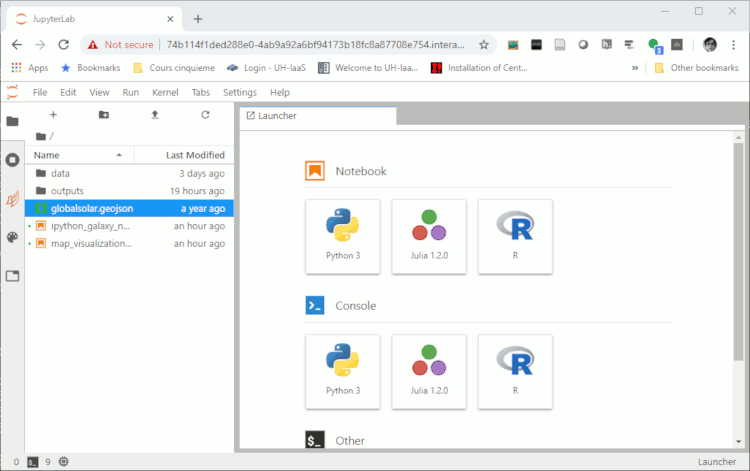Click the green extension icon with badge 3
750x471 pixels.
654,45
